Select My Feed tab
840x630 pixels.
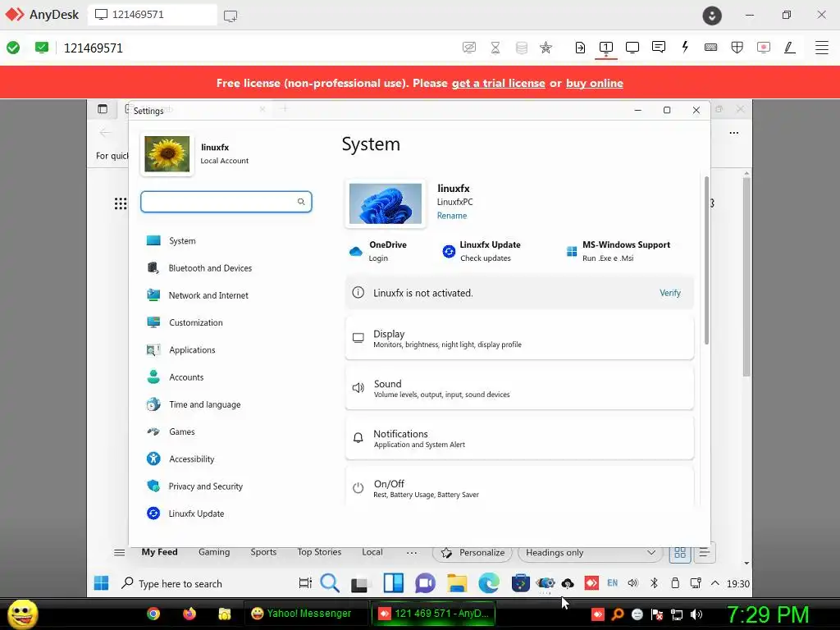[x=159, y=552]
